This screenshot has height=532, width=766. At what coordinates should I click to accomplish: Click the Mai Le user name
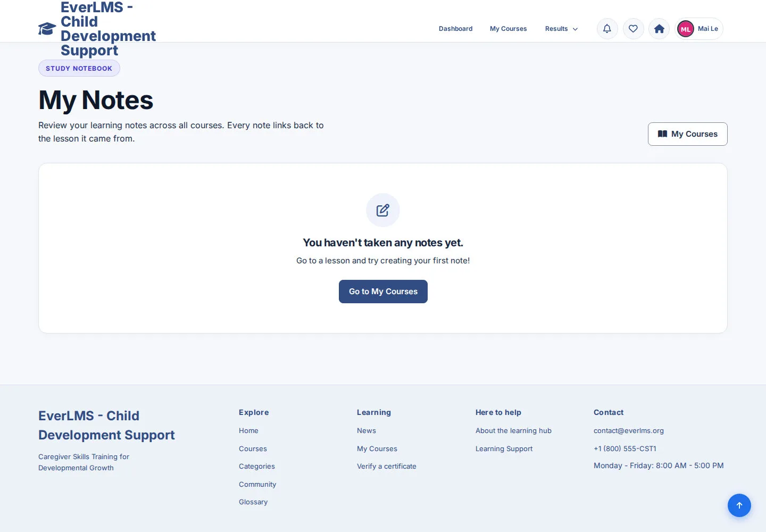point(708,29)
